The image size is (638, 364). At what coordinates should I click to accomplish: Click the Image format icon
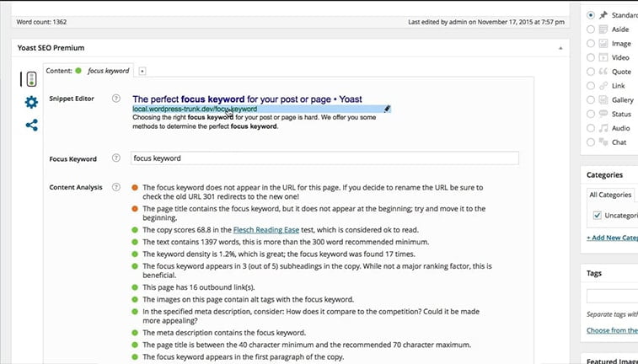coord(603,44)
